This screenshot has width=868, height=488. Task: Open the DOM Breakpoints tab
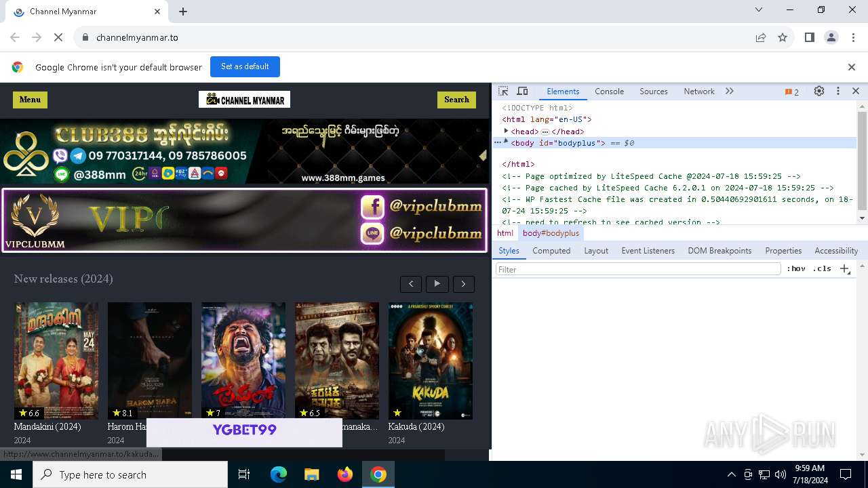[x=719, y=251]
